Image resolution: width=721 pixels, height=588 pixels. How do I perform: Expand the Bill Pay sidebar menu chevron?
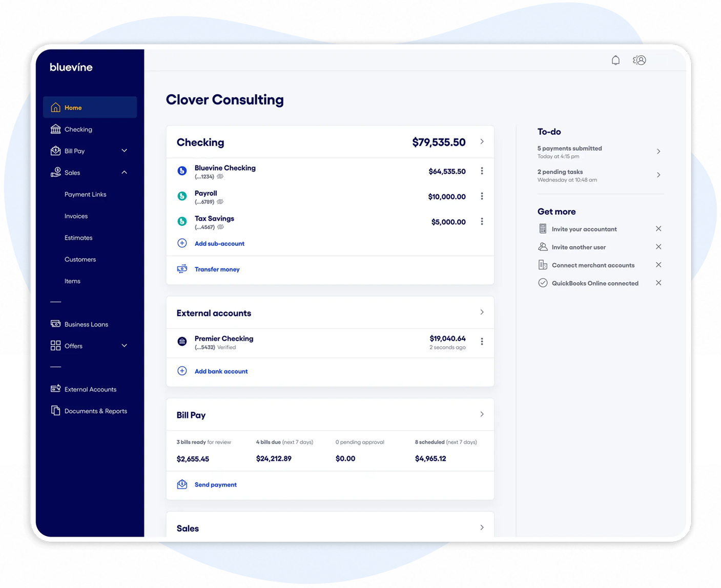click(124, 151)
